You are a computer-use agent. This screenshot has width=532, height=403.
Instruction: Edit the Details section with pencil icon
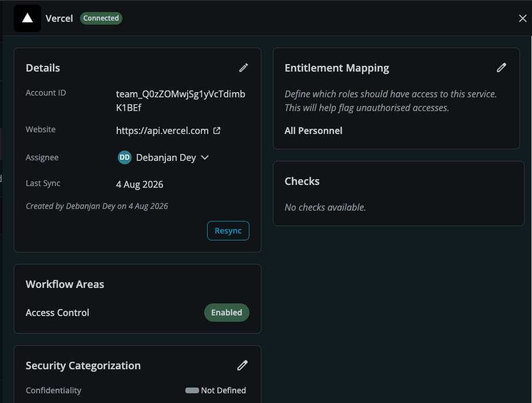coord(244,68)
